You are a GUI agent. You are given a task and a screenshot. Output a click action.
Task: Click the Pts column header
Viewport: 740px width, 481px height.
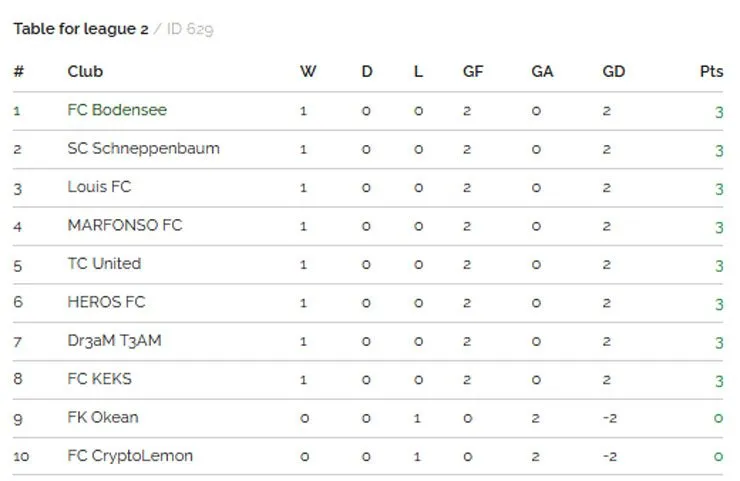pyautogui.click(x=711, y=71)
